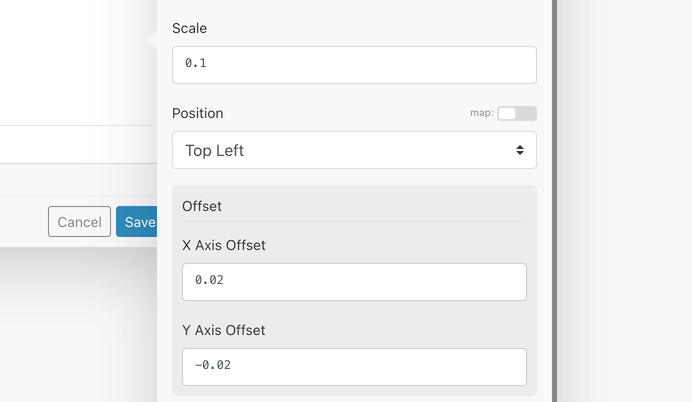This screenshot has width=692, height=402.
Task: Click the Position field label
Action: click(198, 113)
